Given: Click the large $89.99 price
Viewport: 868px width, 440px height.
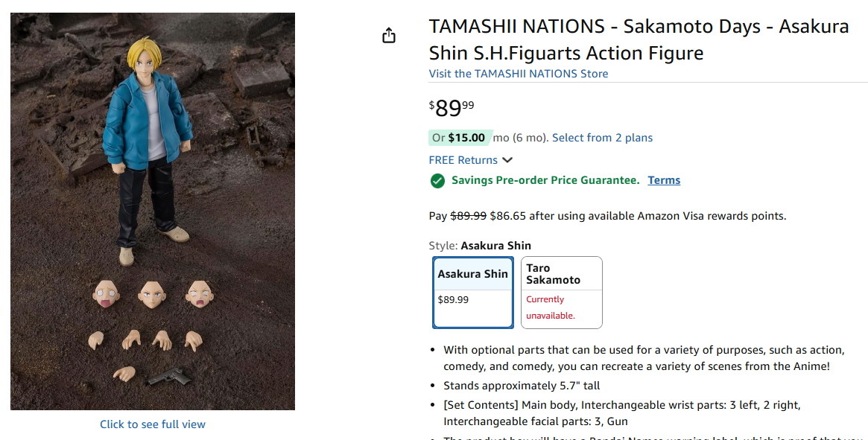Looking at the screenshot, I should coord(452,109).
